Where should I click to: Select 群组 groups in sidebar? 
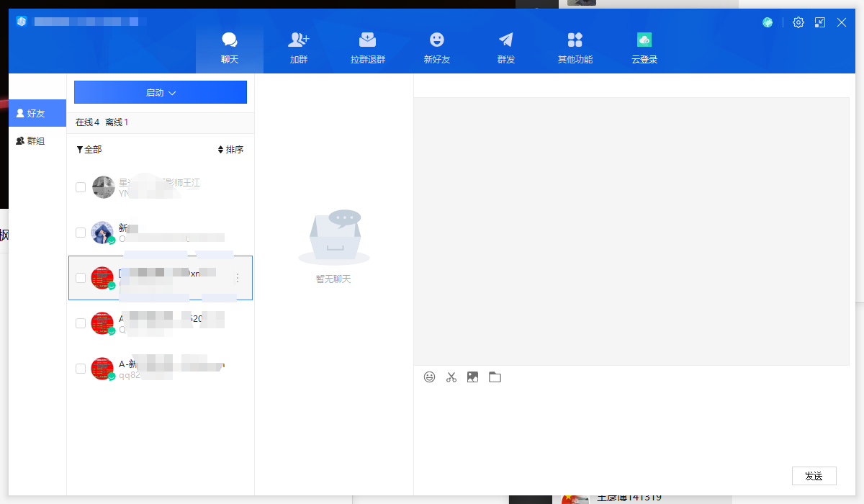(x=37, y=141)
